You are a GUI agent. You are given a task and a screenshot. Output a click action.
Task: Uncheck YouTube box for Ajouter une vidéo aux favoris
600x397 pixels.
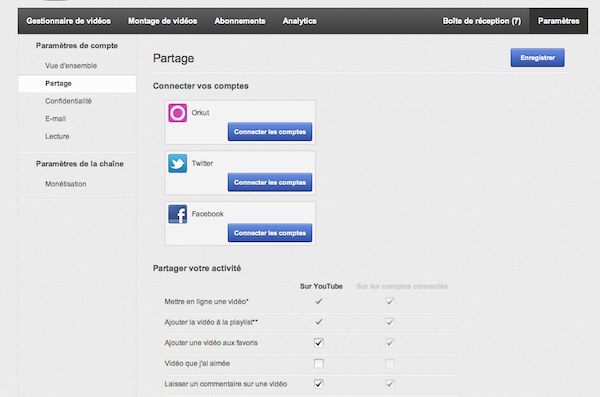click(319, 343)
